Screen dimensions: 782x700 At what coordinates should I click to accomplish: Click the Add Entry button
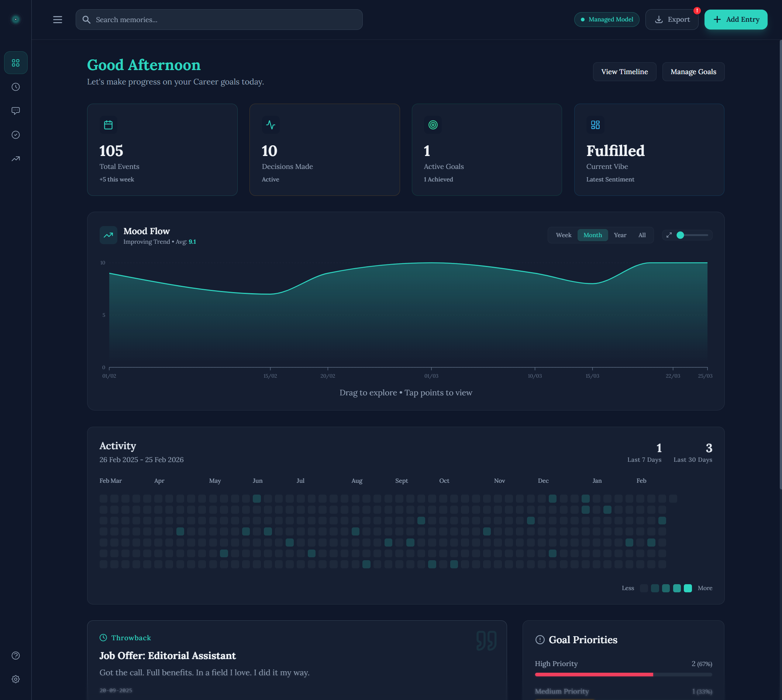click(736, 20)
